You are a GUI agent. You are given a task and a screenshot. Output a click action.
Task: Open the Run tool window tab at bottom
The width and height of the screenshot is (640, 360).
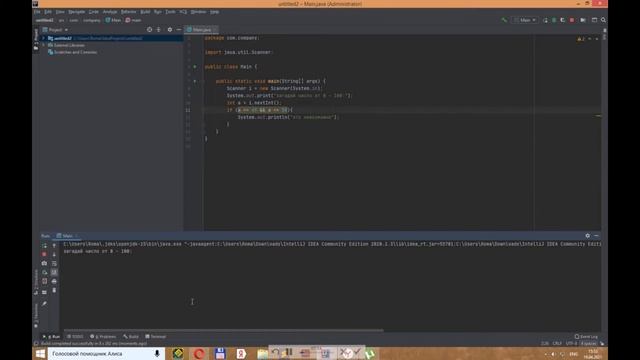point(51,337)
